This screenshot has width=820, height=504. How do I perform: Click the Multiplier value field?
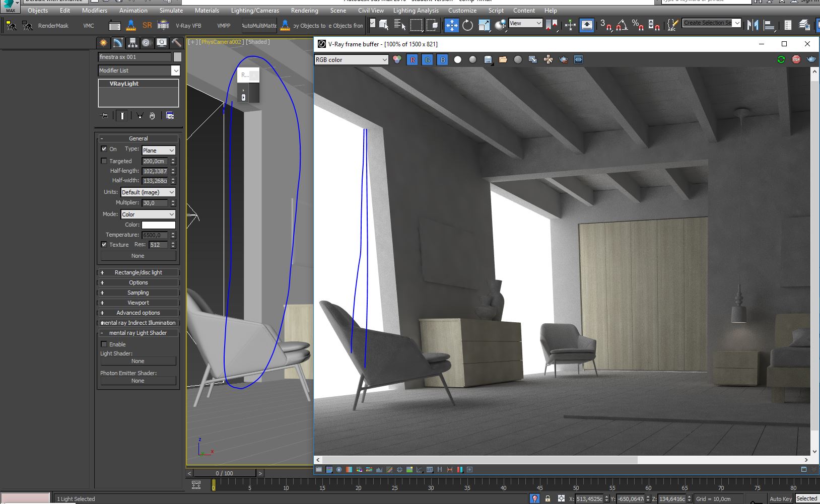pyautogui.click(x=155, y=203)
